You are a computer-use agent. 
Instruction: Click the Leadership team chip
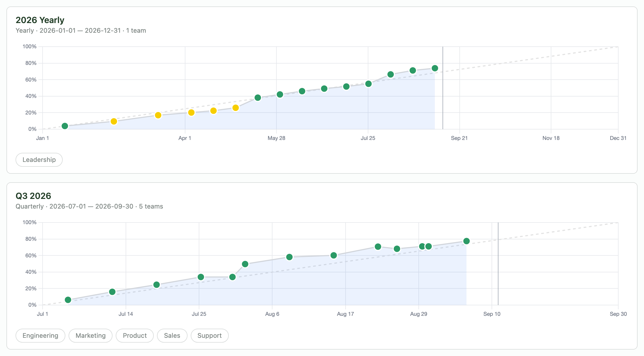pos(39,160)
